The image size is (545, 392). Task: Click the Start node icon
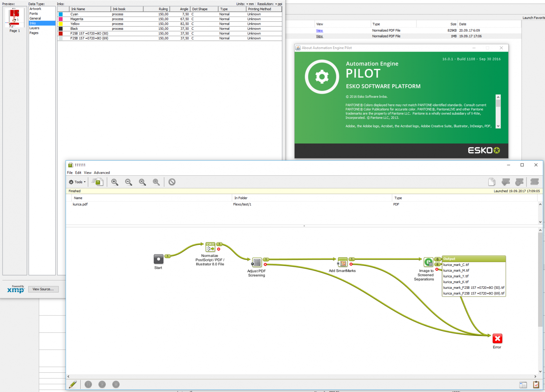[x=158, y=259]
